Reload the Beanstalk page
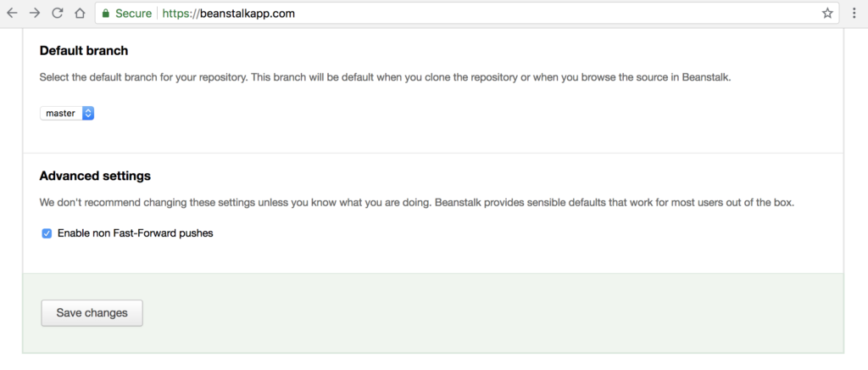 [58, 14]
